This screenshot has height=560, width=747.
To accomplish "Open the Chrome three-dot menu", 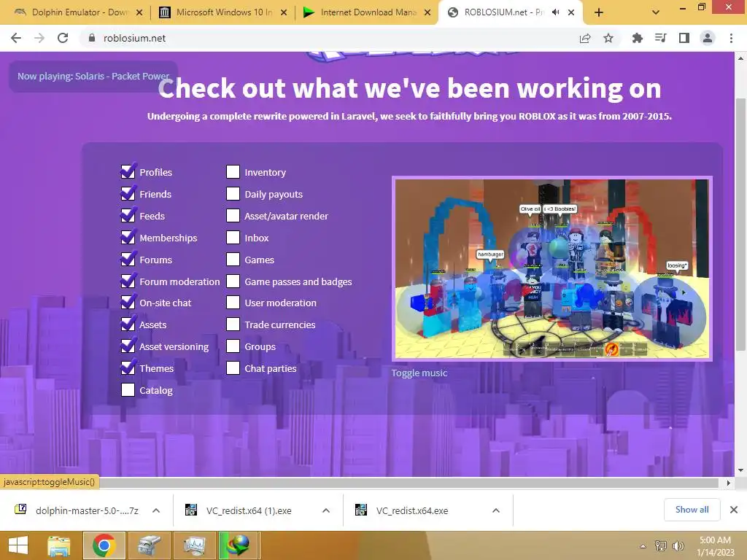I will (x=731, y=38).
